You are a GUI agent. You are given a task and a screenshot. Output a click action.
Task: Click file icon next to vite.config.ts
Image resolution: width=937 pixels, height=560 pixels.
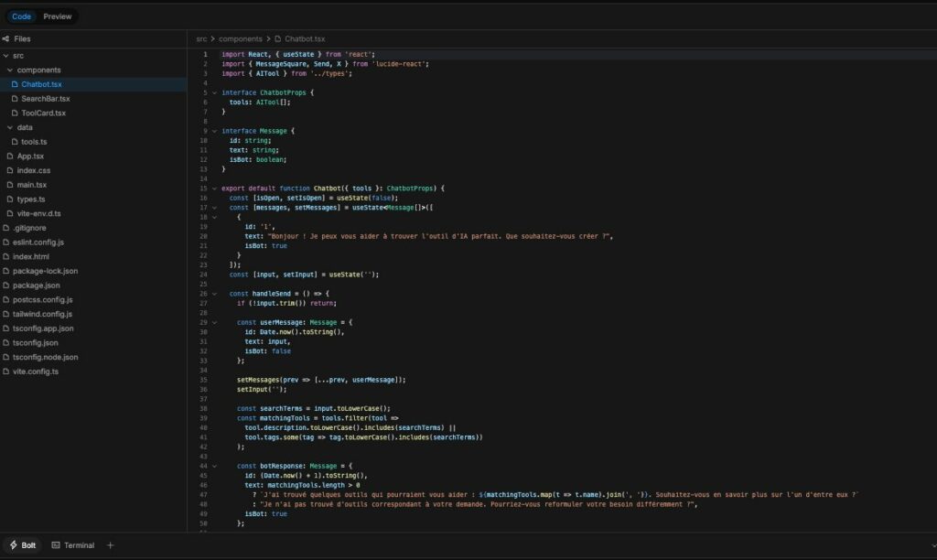click(6, 372)
